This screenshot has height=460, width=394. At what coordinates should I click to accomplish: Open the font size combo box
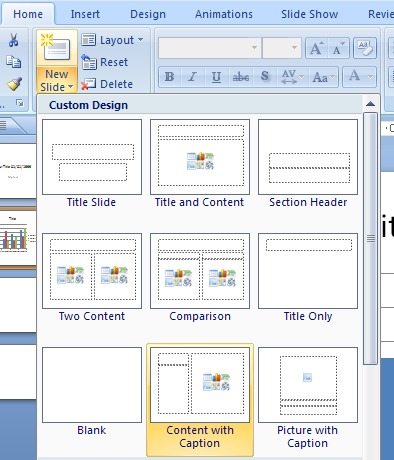click(282, 48)
